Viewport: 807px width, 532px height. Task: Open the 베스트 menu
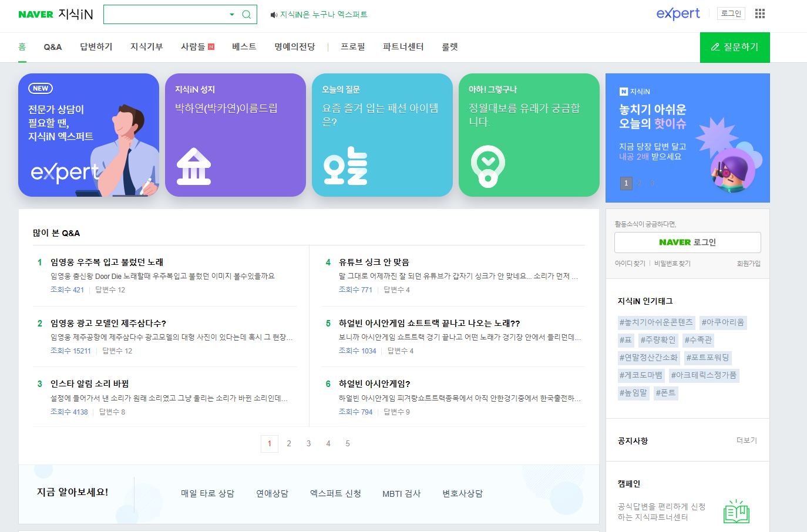(x=244, y=47)
